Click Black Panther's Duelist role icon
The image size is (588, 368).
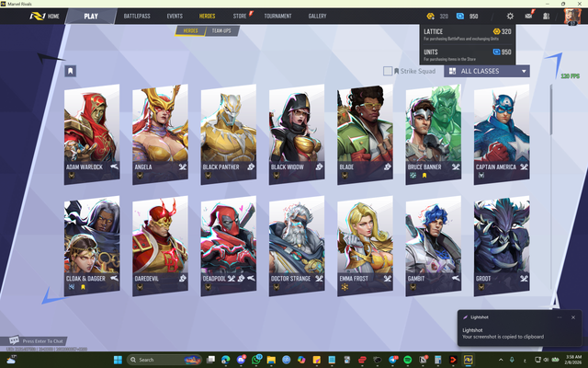tap(251, 167)
